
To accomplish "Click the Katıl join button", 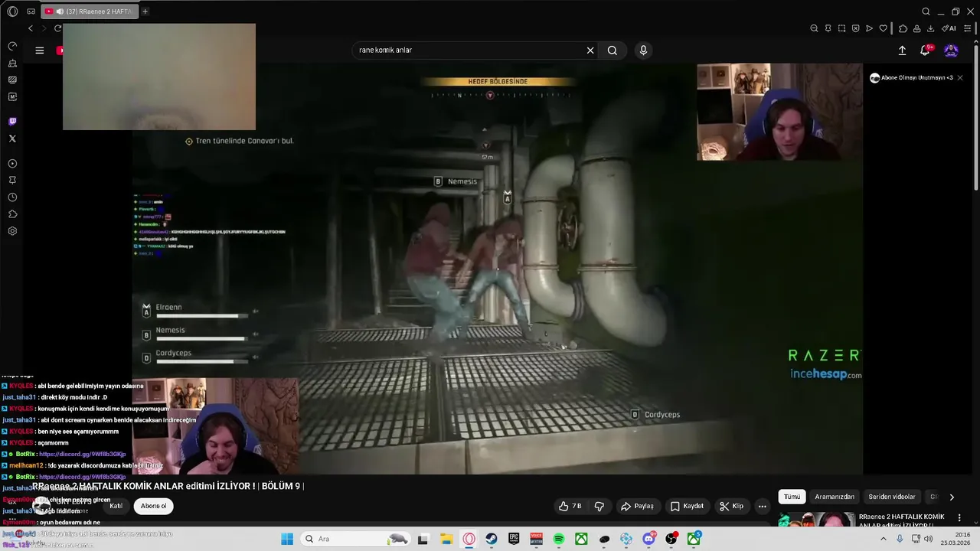I will pos(116,506).
